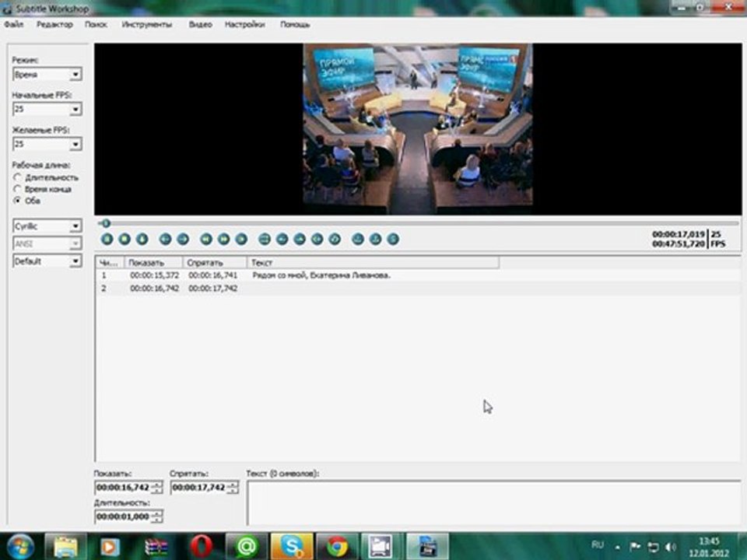Open the media player taskbar icon
The width and height of the screenshot is (747, 560).
tap(110, 546)
